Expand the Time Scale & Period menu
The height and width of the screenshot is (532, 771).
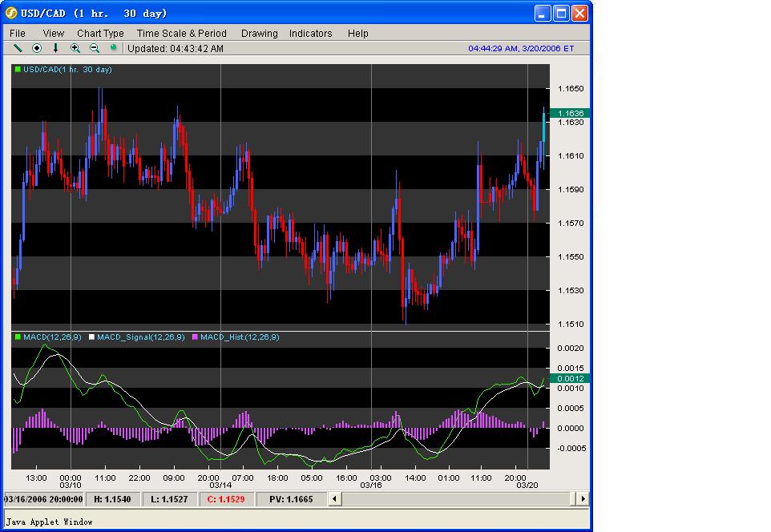point(181,33)
